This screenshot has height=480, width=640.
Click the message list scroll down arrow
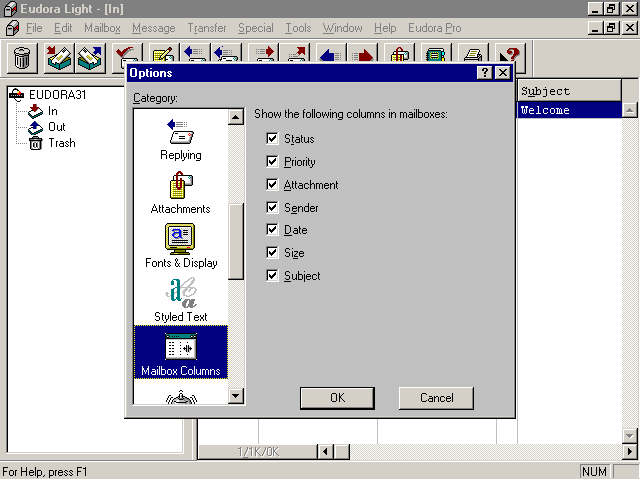click(x=630, y=436)
